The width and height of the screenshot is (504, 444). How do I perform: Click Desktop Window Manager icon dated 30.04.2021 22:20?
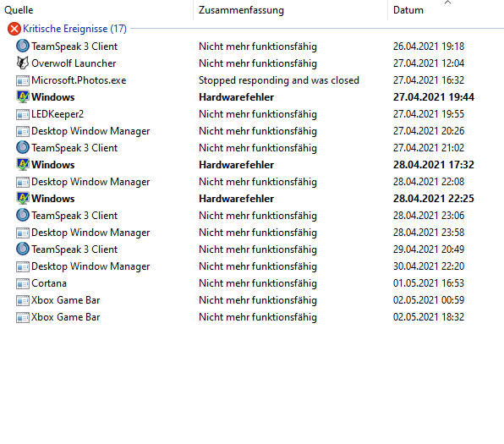pyautogui.click(x=23, y=266)
